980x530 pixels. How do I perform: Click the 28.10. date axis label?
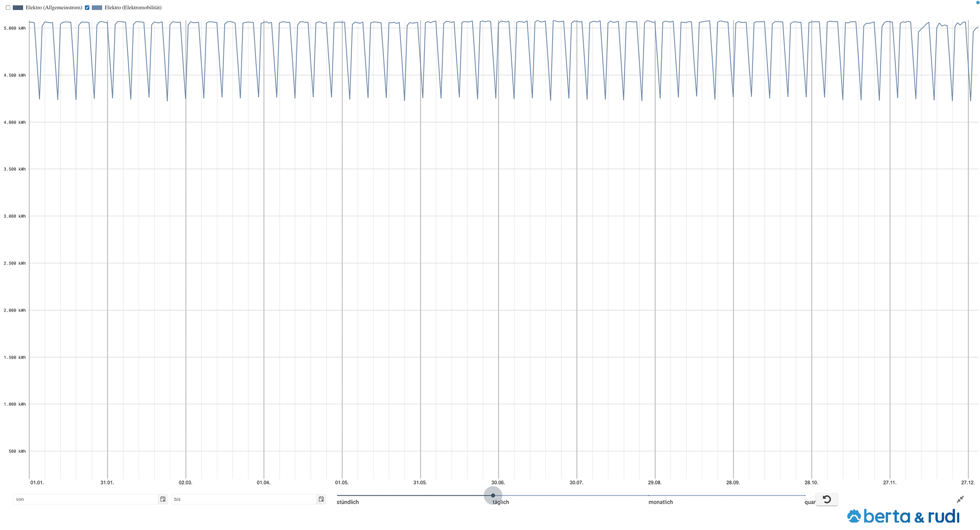811,482
